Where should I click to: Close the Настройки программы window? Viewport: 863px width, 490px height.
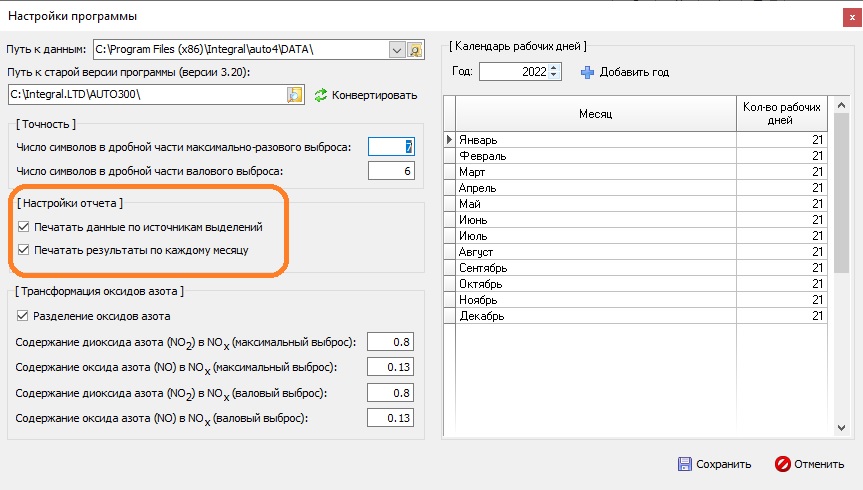[x=849, y=16]
